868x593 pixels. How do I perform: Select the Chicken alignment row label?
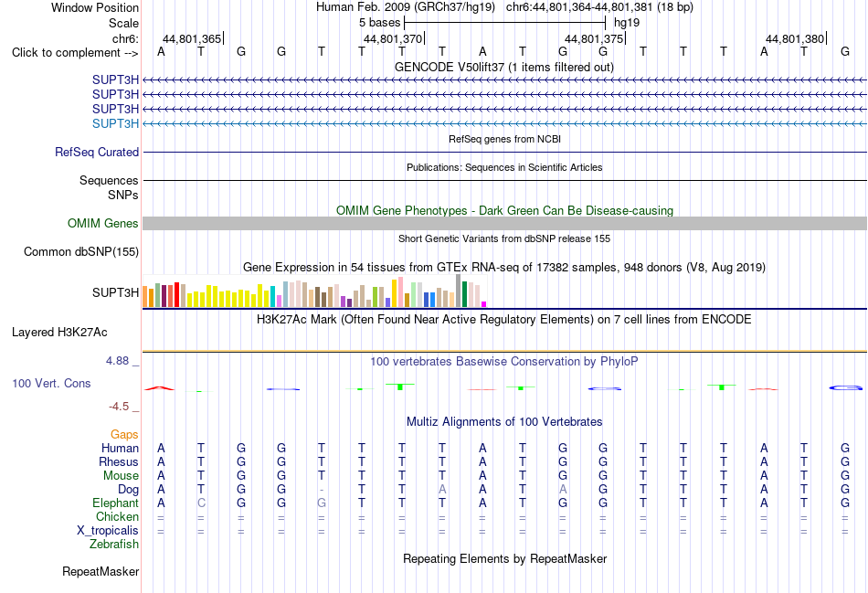pyautogui.click(x=117, y=516)
